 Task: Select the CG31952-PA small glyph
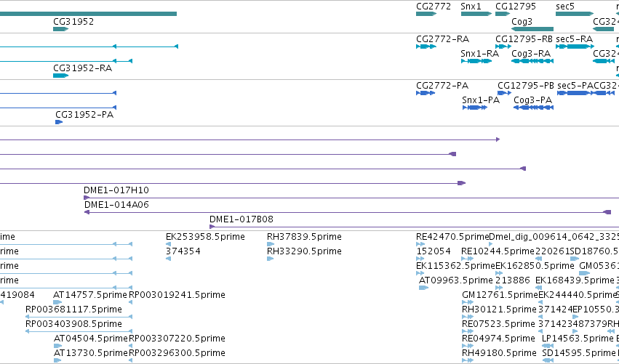coord(59,122)
